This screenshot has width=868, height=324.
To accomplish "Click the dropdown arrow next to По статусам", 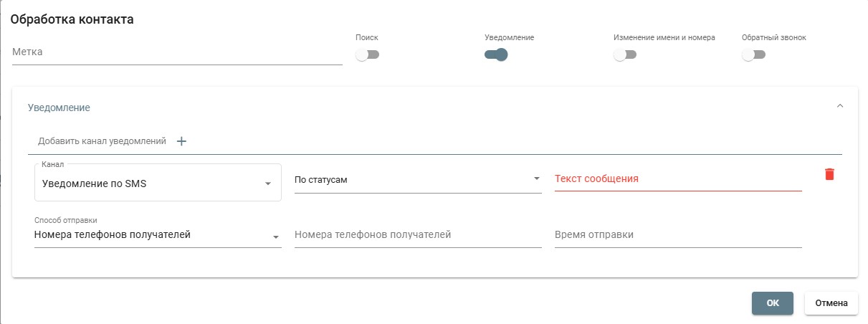I will (x=536, y=179).
